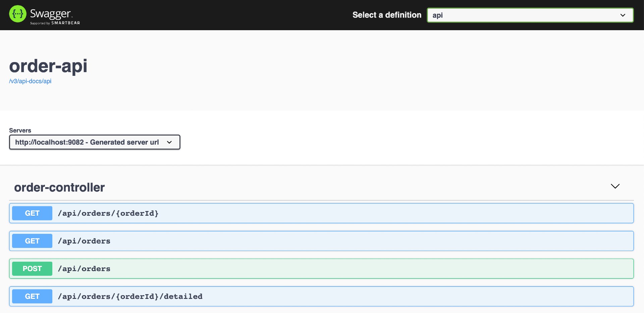Collapse the order-controller section chevron

(x=615, y=186)
